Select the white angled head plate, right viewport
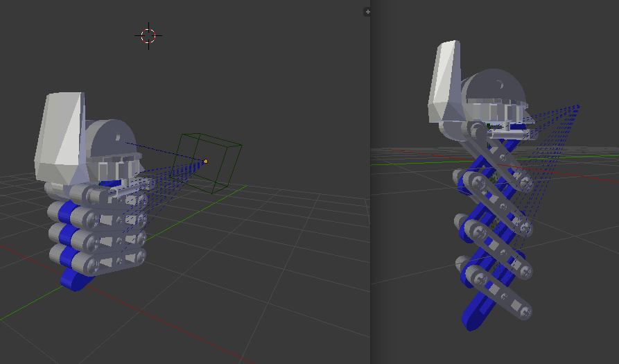Image resolution: width=619 pixels, height=364 pixels. [445, 81]
